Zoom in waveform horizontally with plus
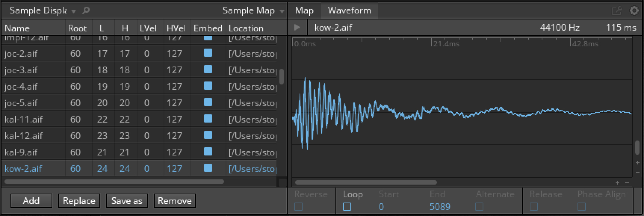 pyautogui.click(x=617, y=183)
